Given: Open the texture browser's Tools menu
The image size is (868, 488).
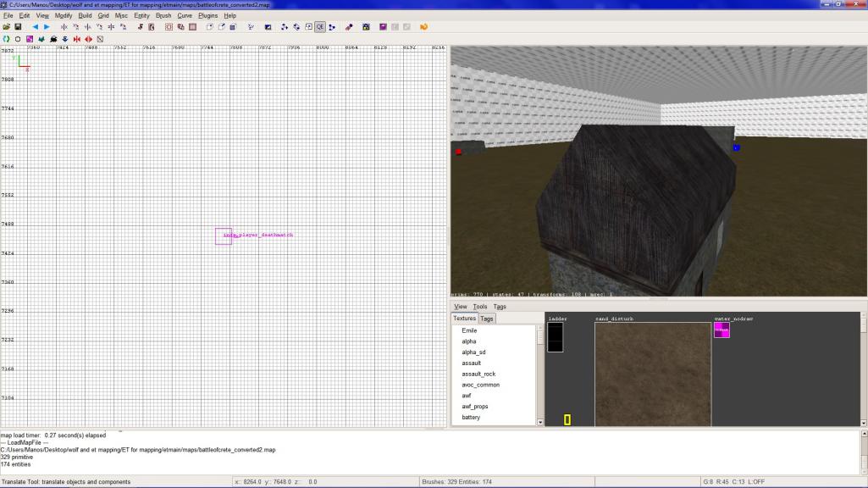Looking at the screenshot, I should click(x=479, y=307).
